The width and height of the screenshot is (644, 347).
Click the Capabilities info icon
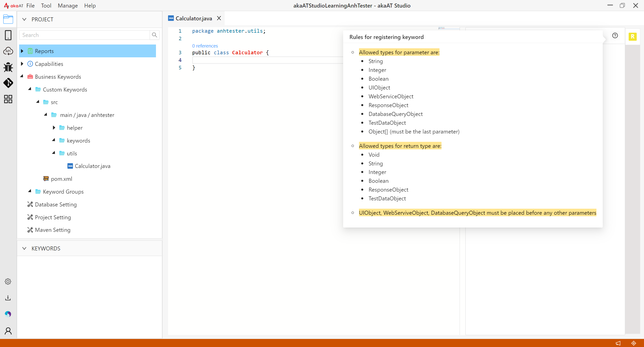click(x=30, y=64)
